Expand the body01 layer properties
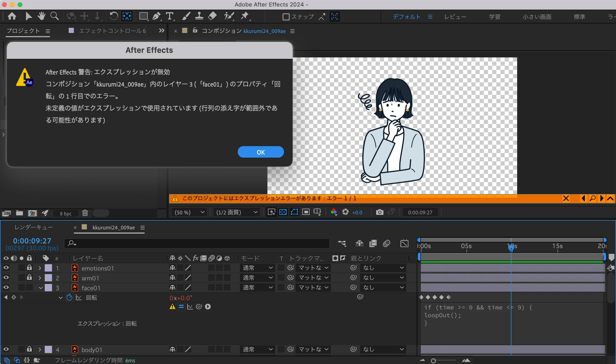The height and width of the screenshot is (364, 616). click(x=40, y=350)
